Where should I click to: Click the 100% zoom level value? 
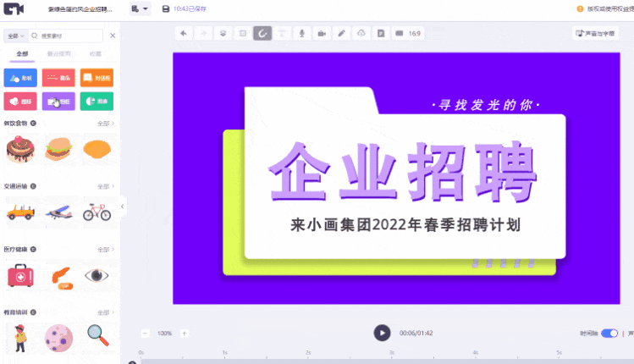pyautogui.click(x=164, y=334)
